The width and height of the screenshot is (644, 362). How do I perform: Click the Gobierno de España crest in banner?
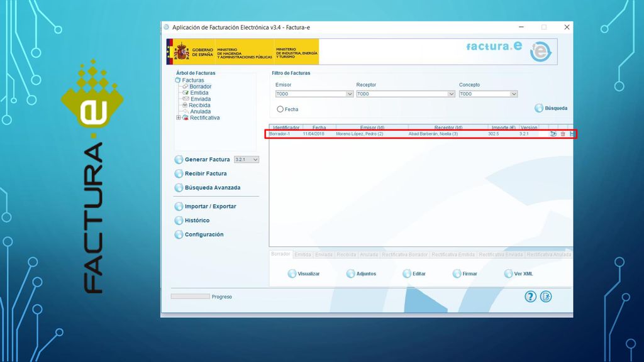point(181,52)
